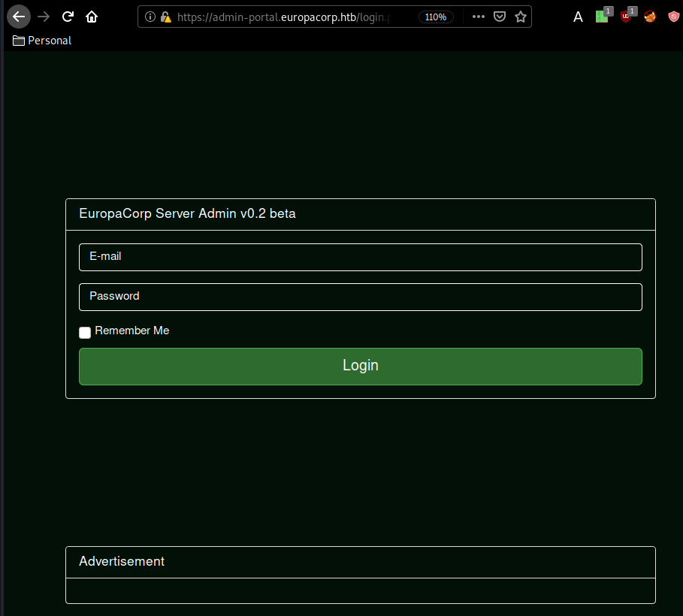Click the green extension icon with badge
Image resolution: width=683 pixels, height=616 pixels.
[602, 17]
